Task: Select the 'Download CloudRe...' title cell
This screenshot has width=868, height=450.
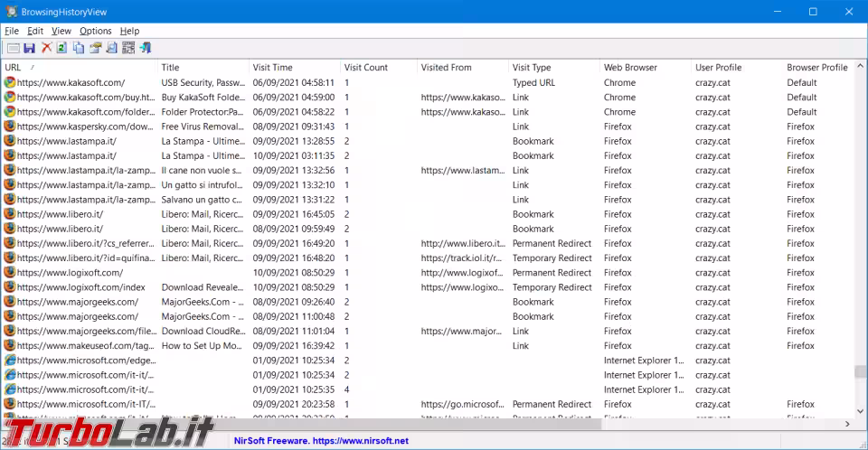Action: tap(203, 331)
